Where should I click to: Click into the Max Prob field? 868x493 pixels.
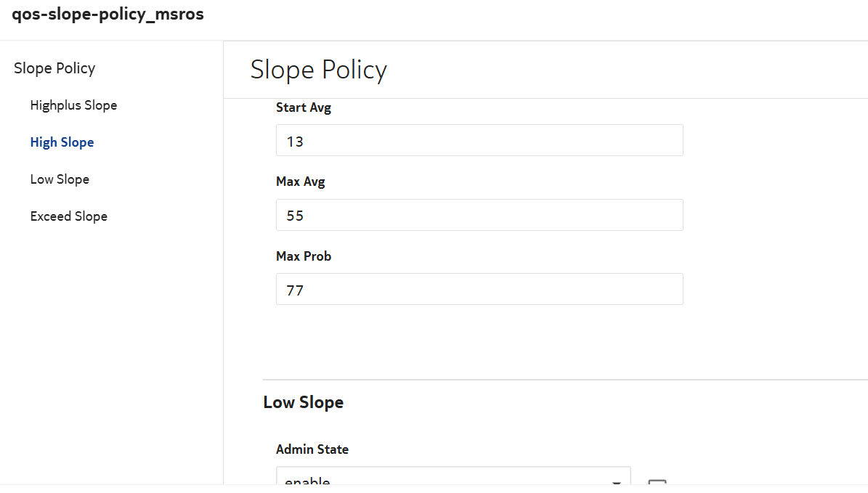coord(479,289)
